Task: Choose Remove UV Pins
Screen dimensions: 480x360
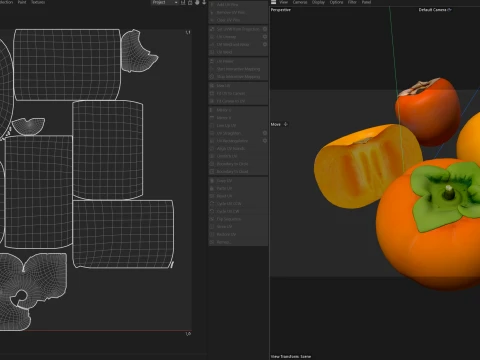Action: click(x=238, y=12)
